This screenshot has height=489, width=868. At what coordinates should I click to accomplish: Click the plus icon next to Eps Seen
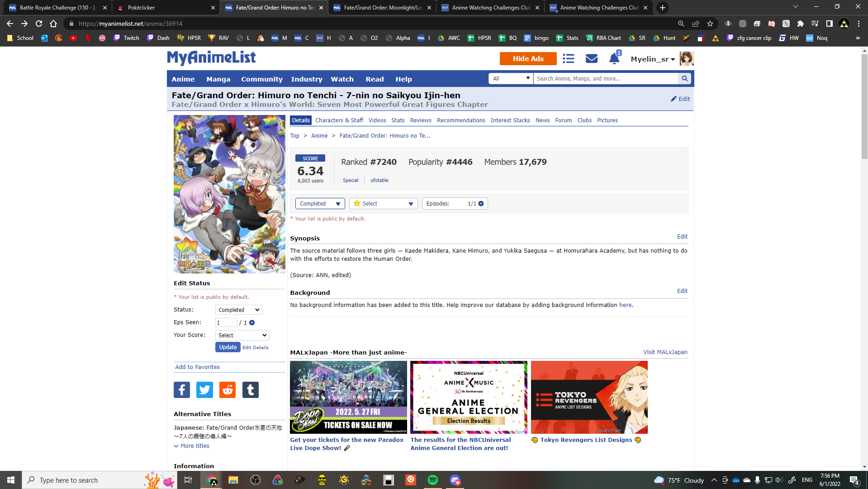(x=252, y=323)
